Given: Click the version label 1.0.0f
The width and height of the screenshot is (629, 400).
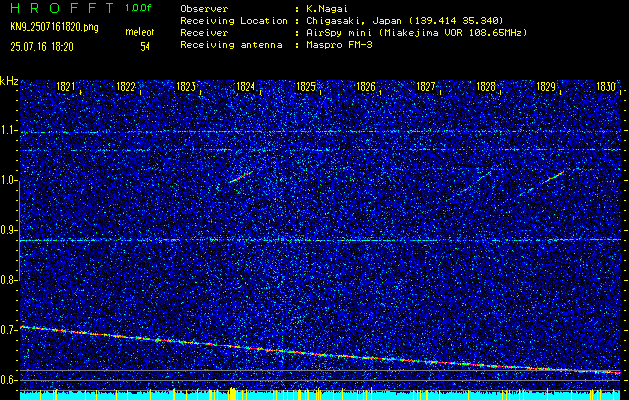Looking at the screenshot, I should click(138, 8).
